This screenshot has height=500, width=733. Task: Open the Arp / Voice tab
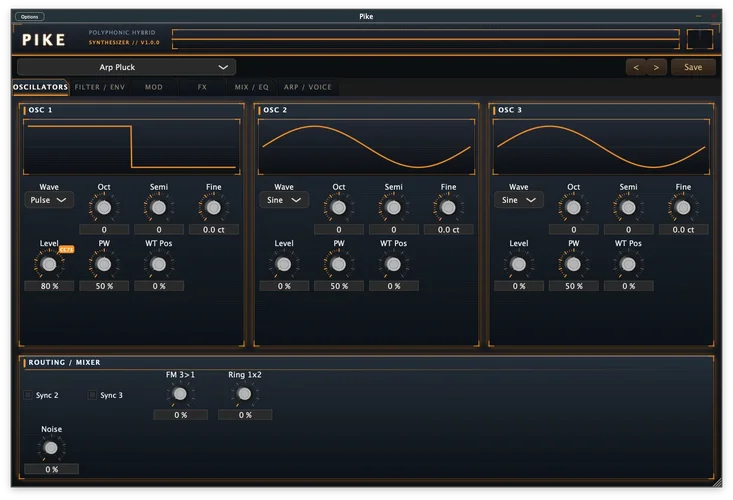tap(308, 87)
